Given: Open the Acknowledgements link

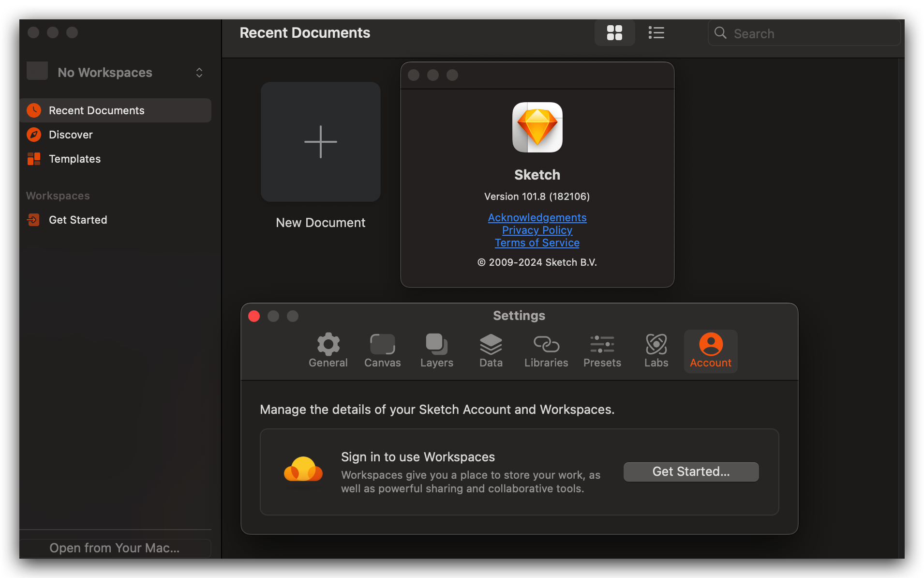Looking at the screenshot, I should click(x=537, y=217).
